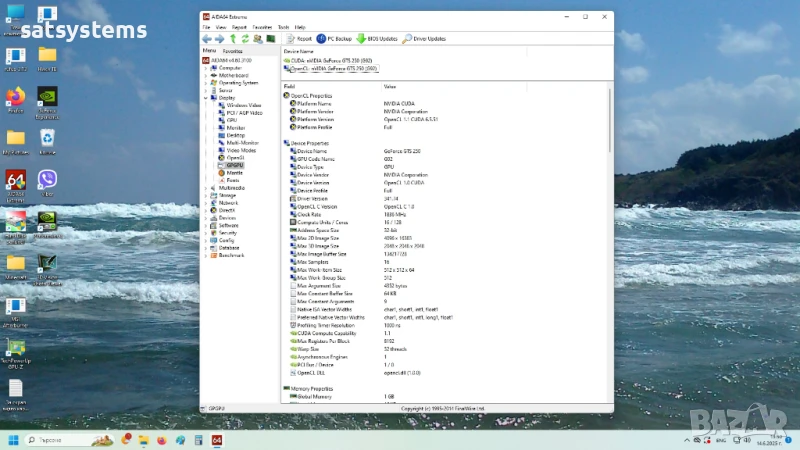Open the Favorites menu
This screenshot has height=450, width=800.
pyautogui.click(x=262, y=27)
